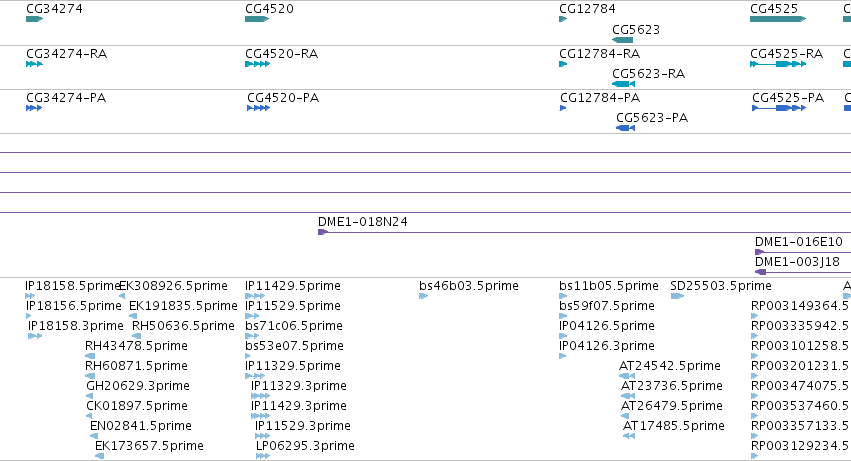Click the IP11429.5prime EST label
This screenshot has width=851, height=461.
[x=293, y=286]
